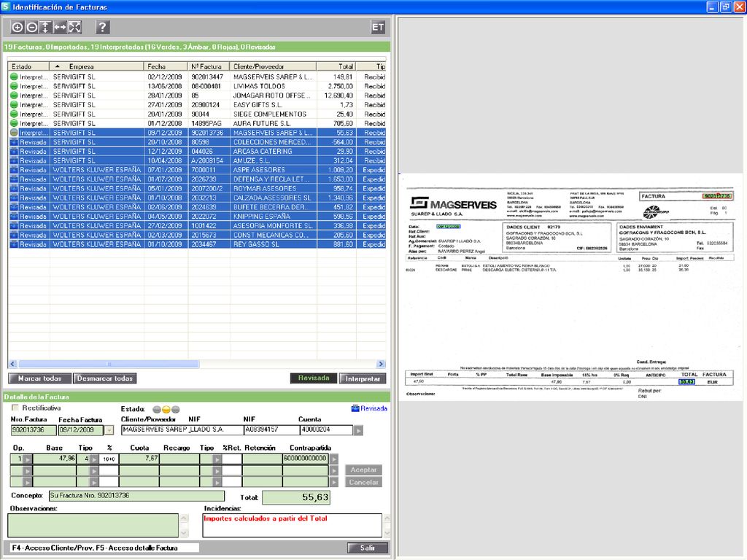This screenshot has width=747, height=560.
Task: Click the Marcar todas button
Action: tap(40, 378)
